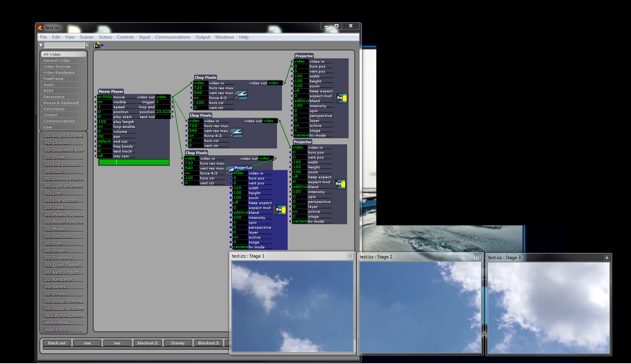Click the disclosure triangle beside the search field
This screenshot has height=364, width=631.
coord(41,45)
